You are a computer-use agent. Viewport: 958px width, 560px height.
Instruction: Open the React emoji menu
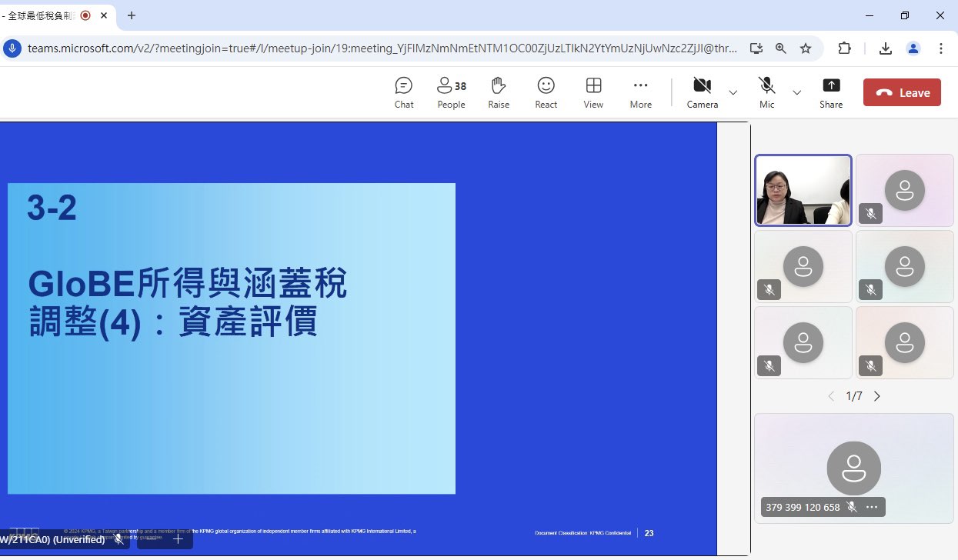pos(546,93)
